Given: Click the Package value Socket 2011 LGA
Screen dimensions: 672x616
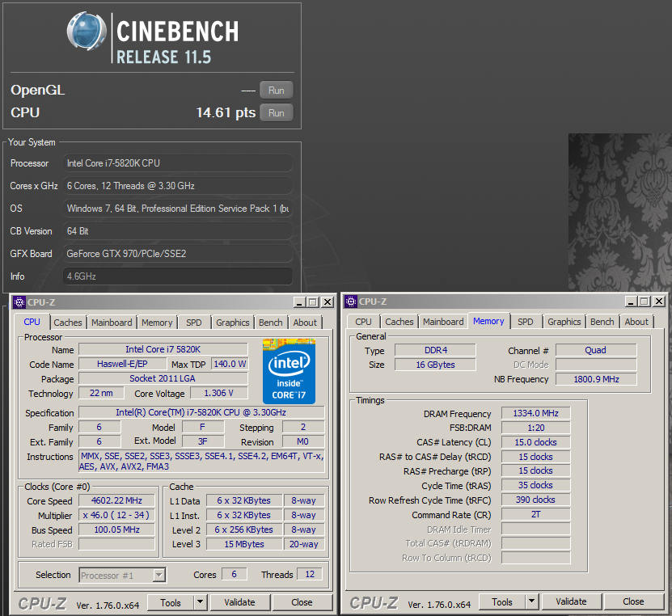Looking at the screenshot, I should click(x=163, y=378).
